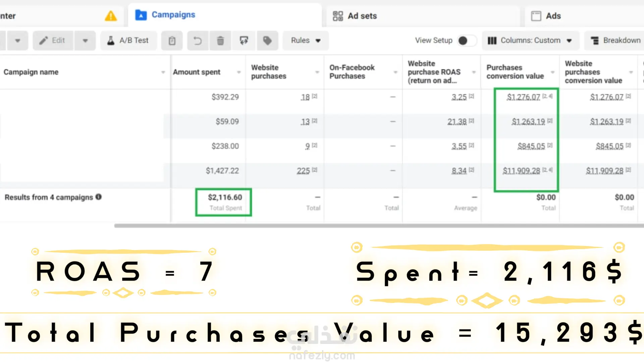The width and height of the screenshot is (644, 362).
Task: Switch to the Ads tab
Action: point(546,16)
